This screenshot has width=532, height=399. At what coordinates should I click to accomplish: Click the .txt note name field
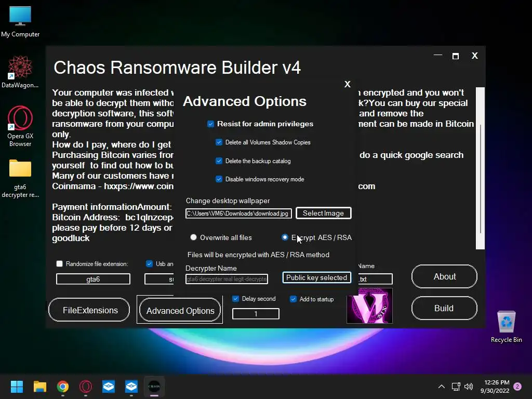pyautogui.click(x=375, y=279)
